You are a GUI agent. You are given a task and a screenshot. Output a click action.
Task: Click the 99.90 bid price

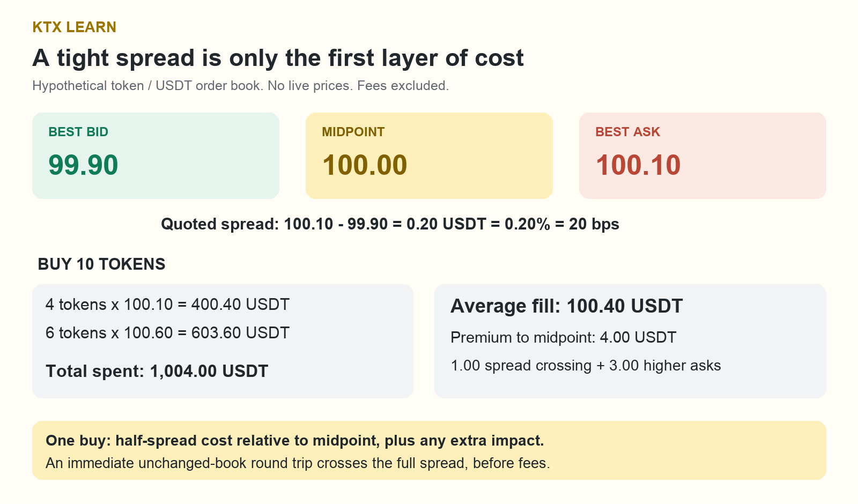point(83,165)
